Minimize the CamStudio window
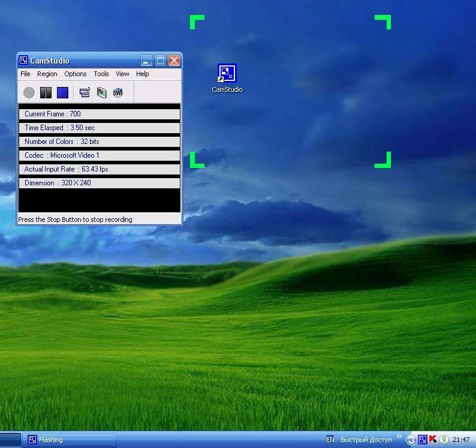 coord(146,61)
